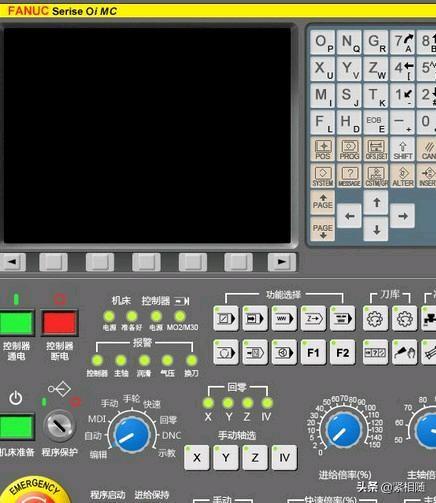The height and width of the screenshot is (503, 436).
Task: Tap the SHIFT key on keypad
Action: [x=403, y=149]
